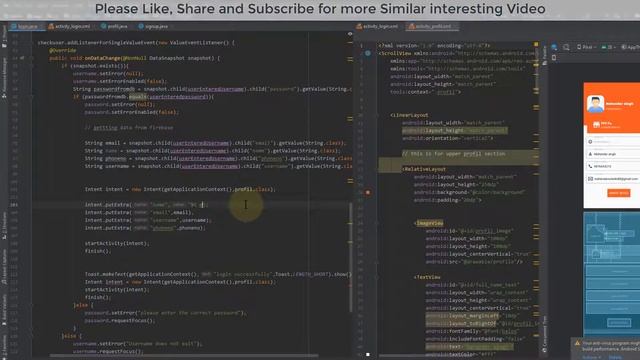This screenshot has width=640, height=360.
Task: Click the yellow warning indicator atop XML editor
Action: 536,44
